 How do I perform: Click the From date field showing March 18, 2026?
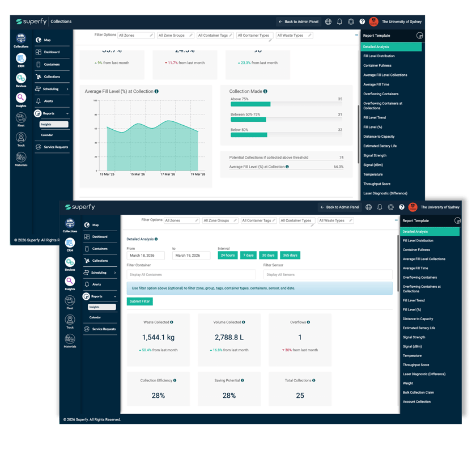(x=145, y=256)
